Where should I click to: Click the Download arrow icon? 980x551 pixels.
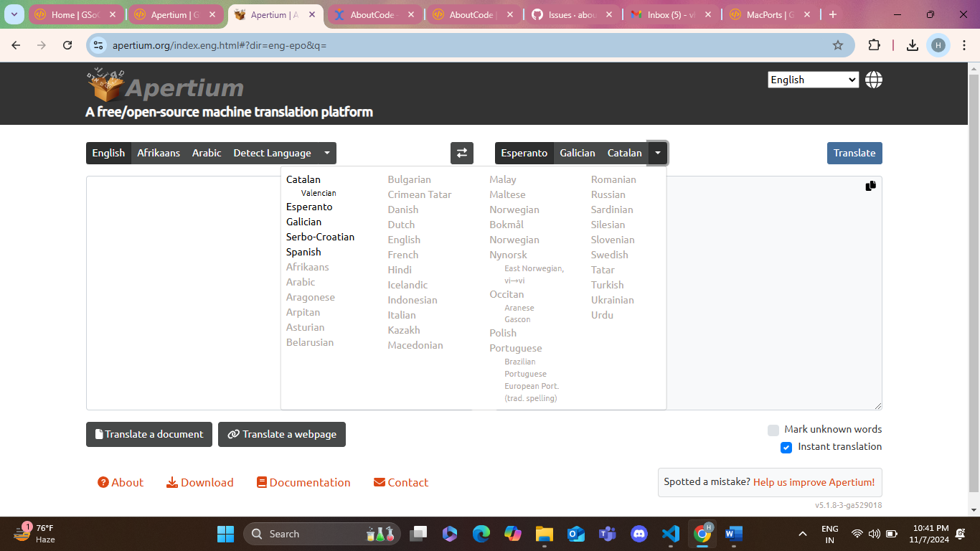171,482
